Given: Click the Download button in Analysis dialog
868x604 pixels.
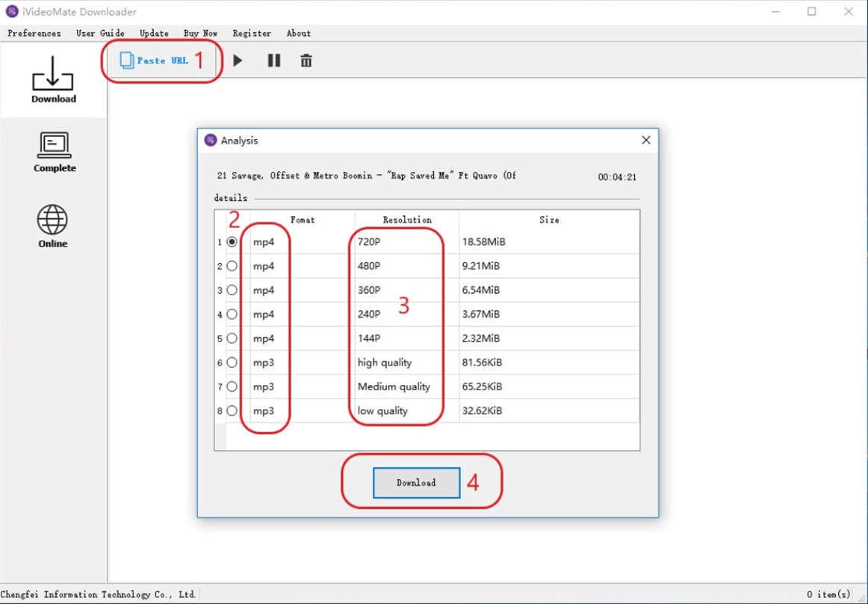Looking at the screenshot, I should coord(416,483).
